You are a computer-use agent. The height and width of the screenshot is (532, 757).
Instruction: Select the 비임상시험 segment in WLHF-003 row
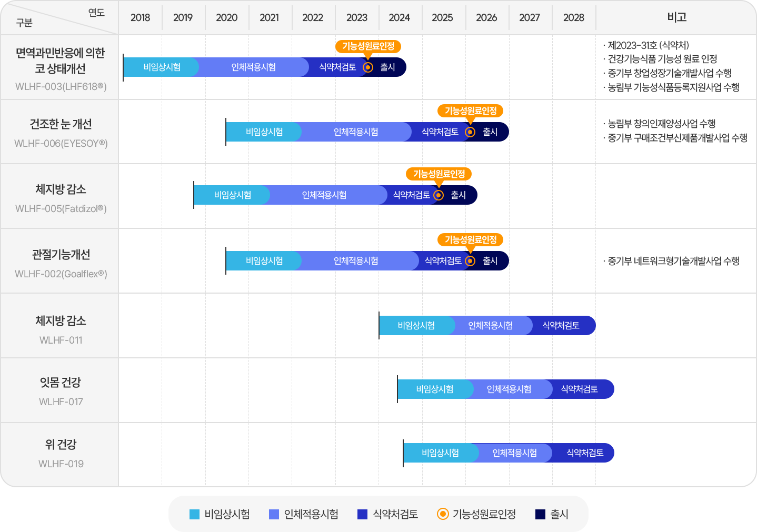click(x=161, y=67)
